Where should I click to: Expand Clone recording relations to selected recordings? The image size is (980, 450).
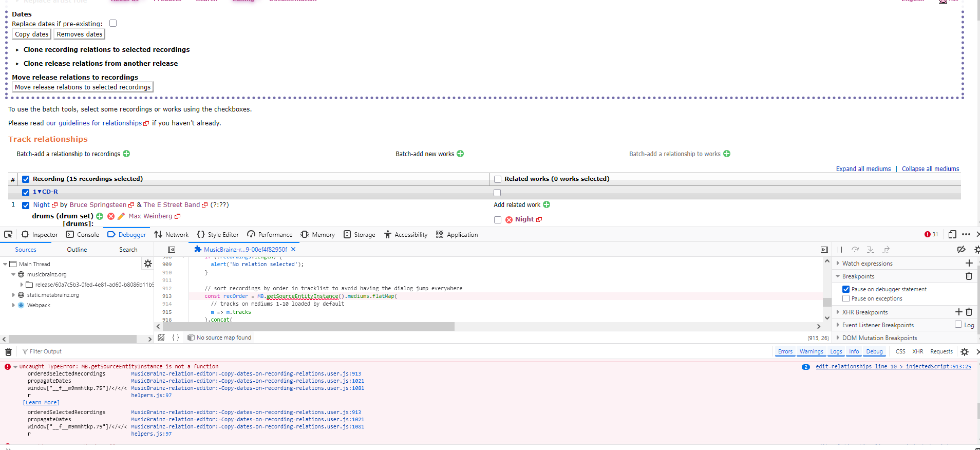tap(106, 49)
